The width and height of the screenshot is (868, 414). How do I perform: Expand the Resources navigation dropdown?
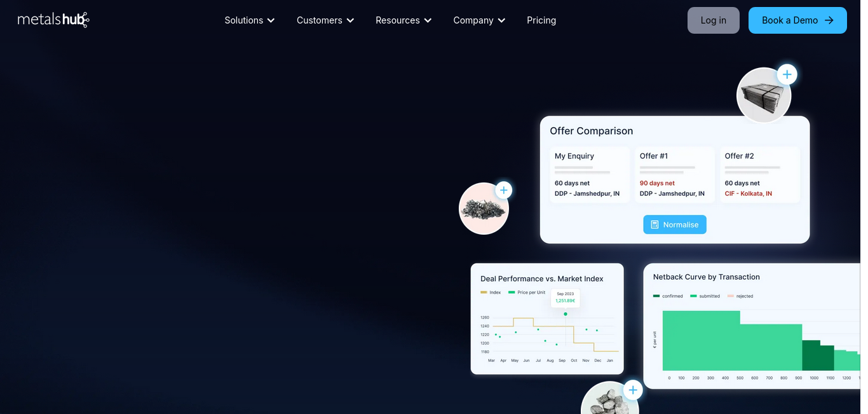click(403, 20)
